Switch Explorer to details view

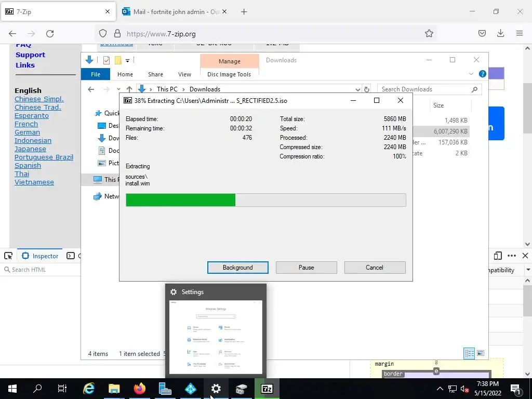point(469,353)
